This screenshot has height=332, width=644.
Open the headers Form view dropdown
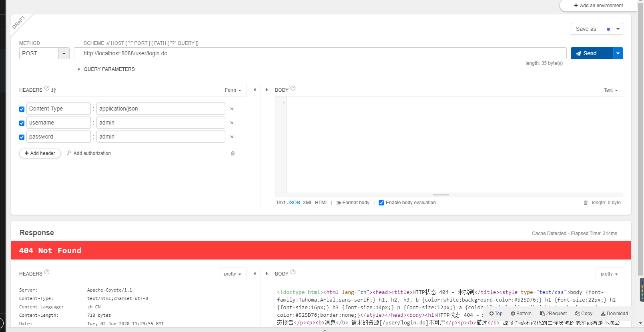[x=233, y=90]
